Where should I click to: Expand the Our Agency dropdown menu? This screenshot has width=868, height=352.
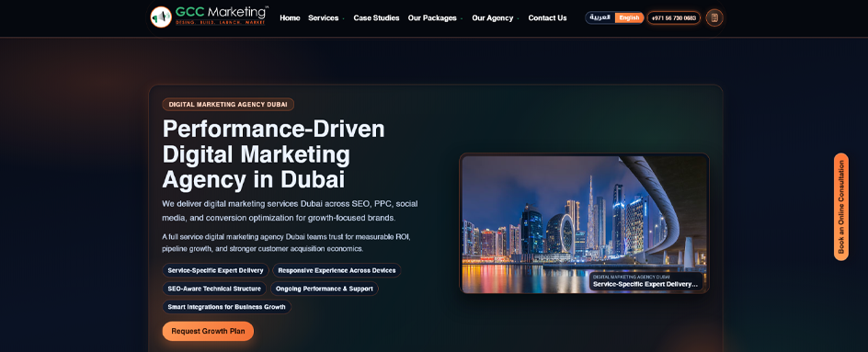pos(495,17)
